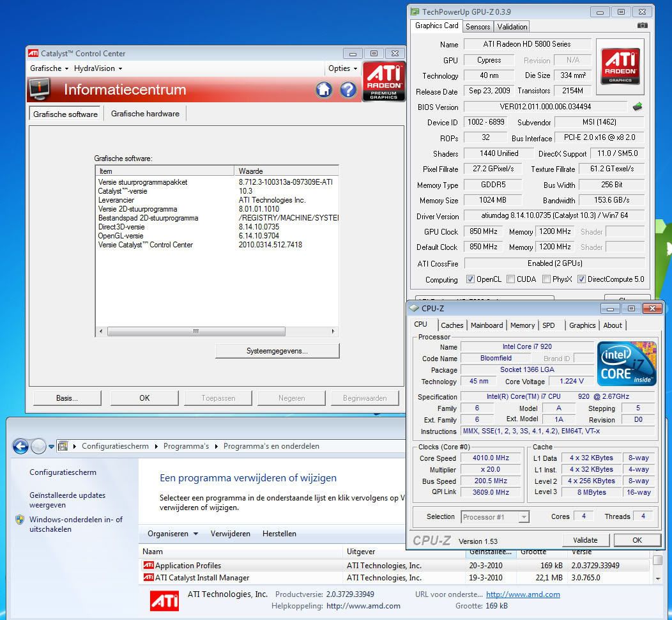Expand the Organiseren dropdown
This screenshot has width=672, height=620.
tap(172, 533)
